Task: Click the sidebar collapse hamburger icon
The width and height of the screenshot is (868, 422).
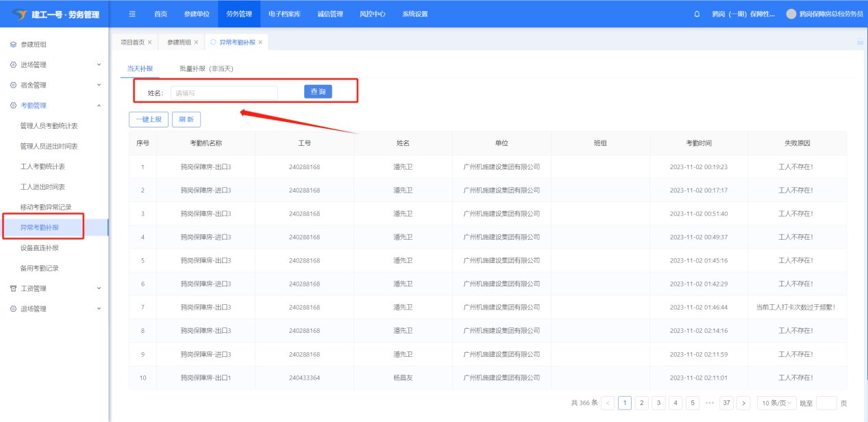Action: (132, 14)
